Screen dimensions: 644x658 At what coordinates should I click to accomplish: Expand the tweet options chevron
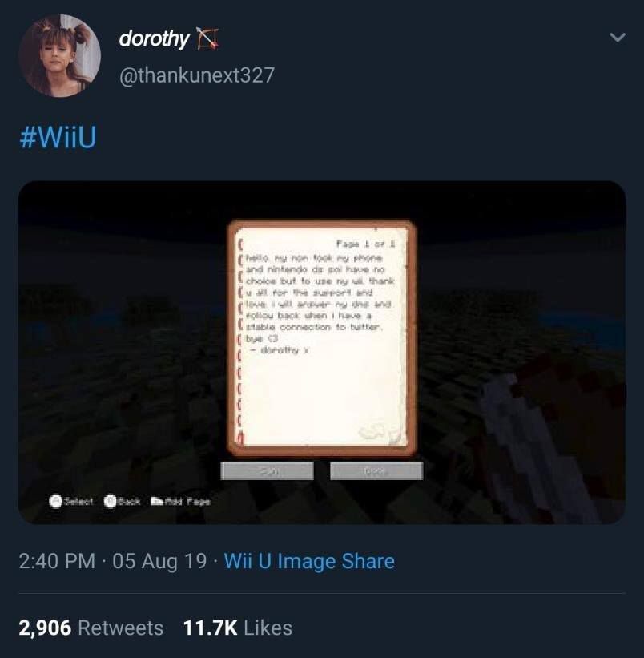point(617,38)
